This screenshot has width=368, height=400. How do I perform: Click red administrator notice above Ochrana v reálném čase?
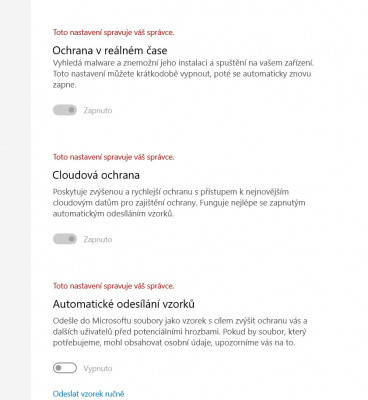(113, 32)
